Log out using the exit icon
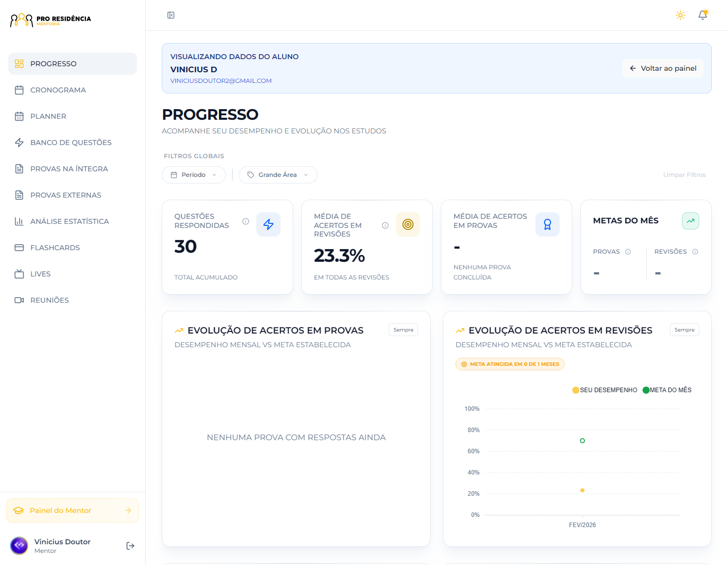Viewport: 728px width, 565px height. [x=130, y=546]
